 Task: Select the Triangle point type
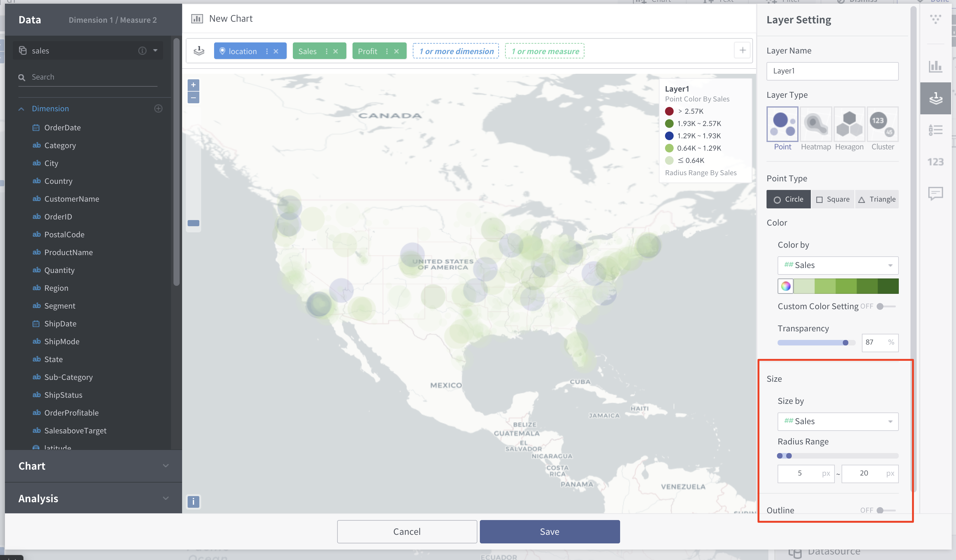(x=877, y=199)
